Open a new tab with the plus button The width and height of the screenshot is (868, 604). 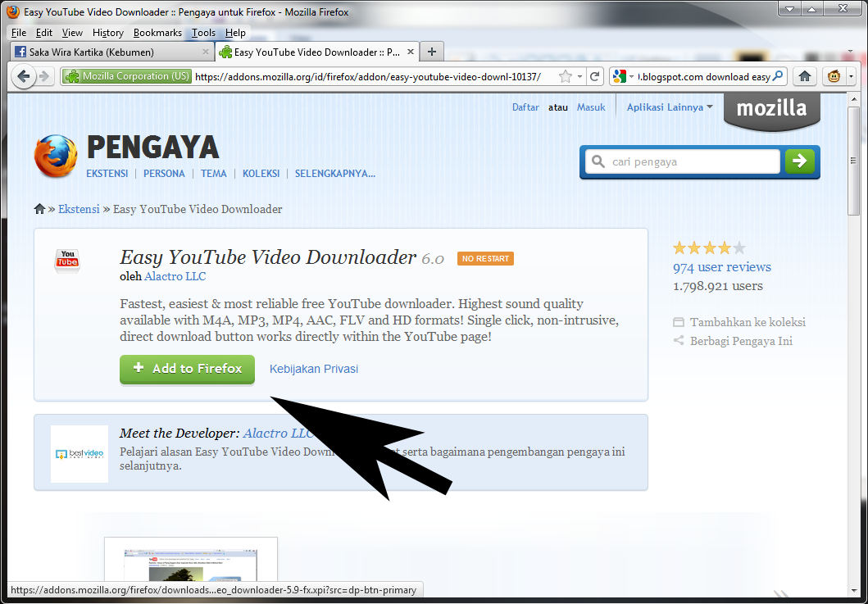432,52
